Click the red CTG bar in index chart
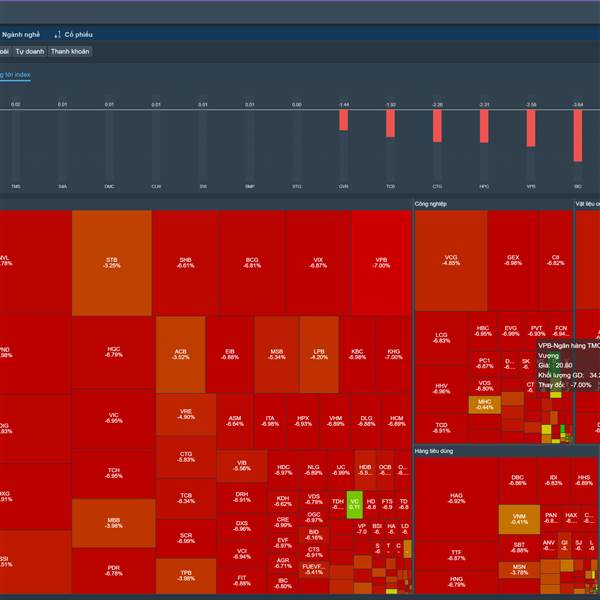The width and height of the screenshot is (600, 600). coord(437,126)
